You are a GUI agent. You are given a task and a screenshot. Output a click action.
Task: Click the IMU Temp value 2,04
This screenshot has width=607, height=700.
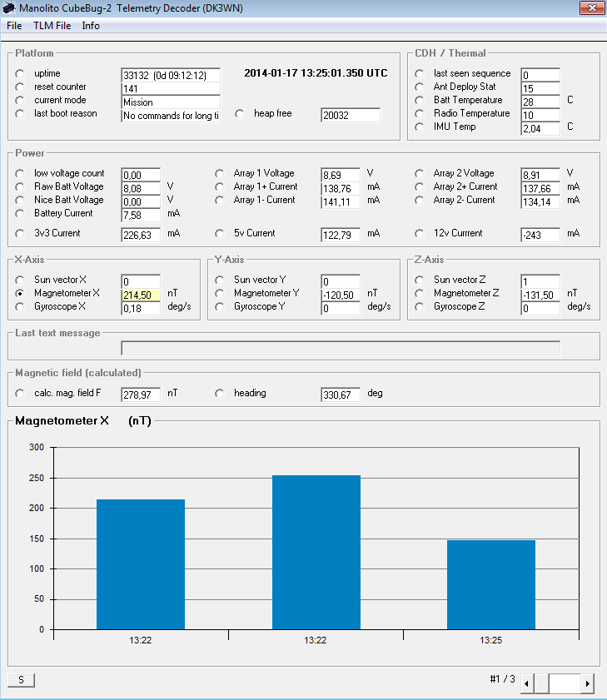[x=540, y=128]
